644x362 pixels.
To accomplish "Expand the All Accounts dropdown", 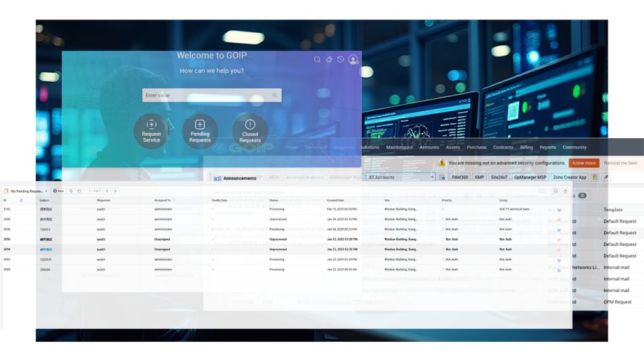I will (x=432, y=177).
